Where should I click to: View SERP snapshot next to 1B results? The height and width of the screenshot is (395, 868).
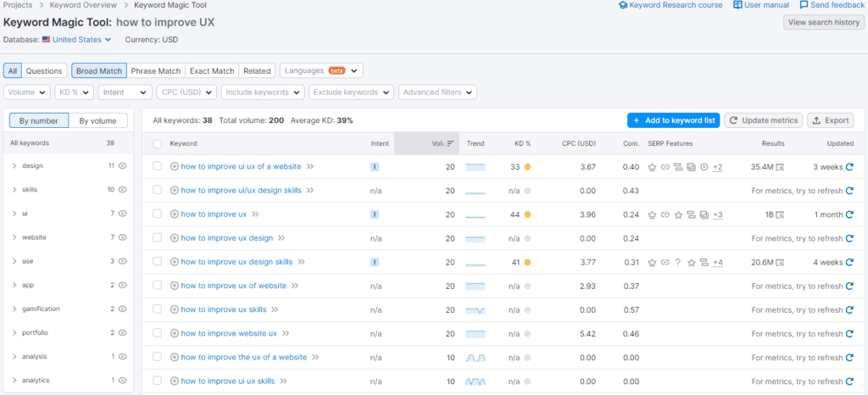tap(780, 214)
